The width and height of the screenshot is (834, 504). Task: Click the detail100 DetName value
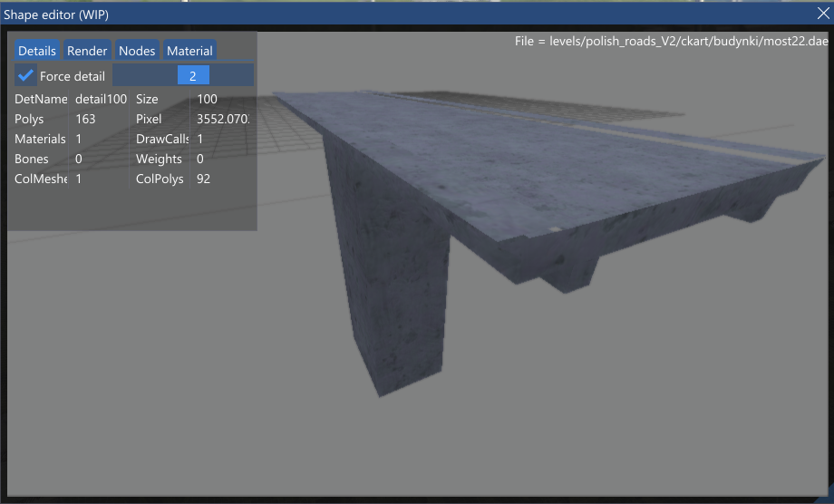click(x=101, y=99)
